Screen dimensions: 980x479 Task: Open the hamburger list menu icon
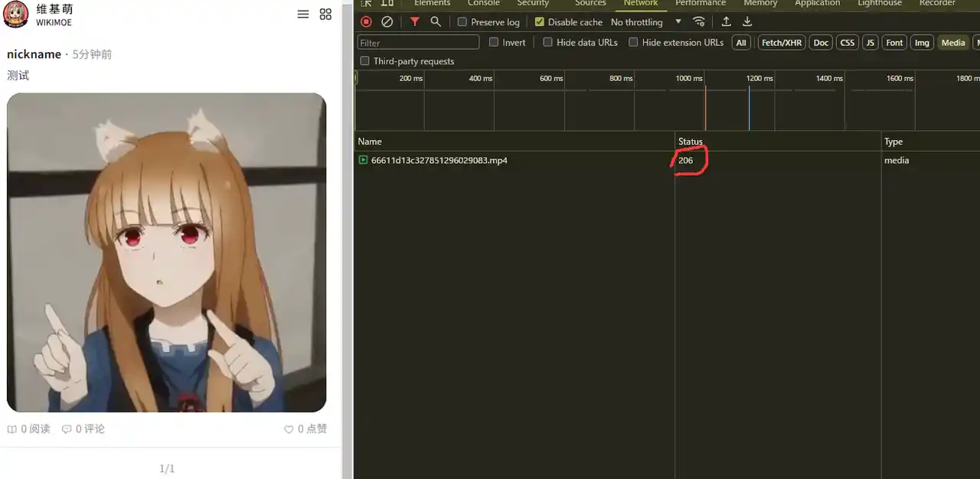[303, 15]
